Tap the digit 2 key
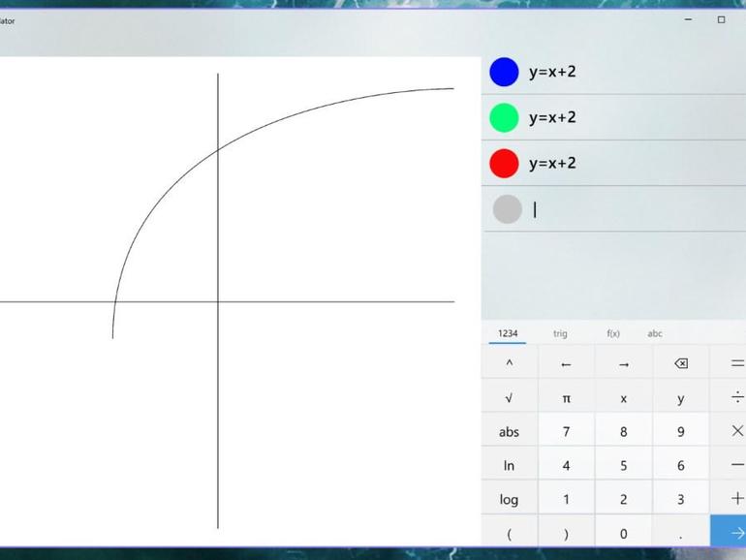The height and width of the screenshot is (560, 746). [x=624, y=499]
